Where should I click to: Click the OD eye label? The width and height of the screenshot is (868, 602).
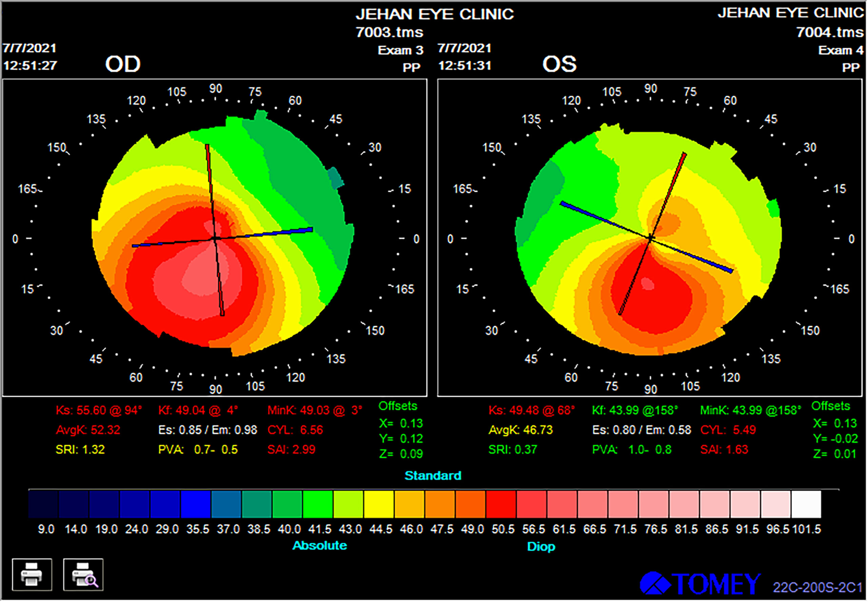(x=123, y=64)
